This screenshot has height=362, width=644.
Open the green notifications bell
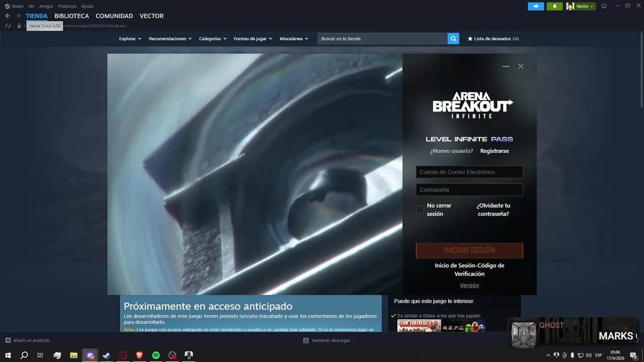coord(554,6)
